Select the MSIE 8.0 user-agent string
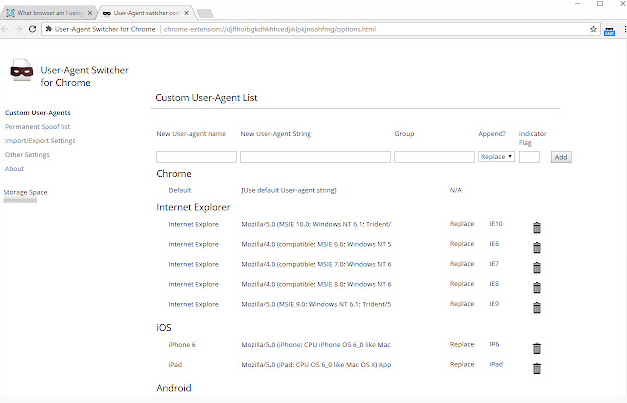The image size is (627, 403). [x=316, y=284]
